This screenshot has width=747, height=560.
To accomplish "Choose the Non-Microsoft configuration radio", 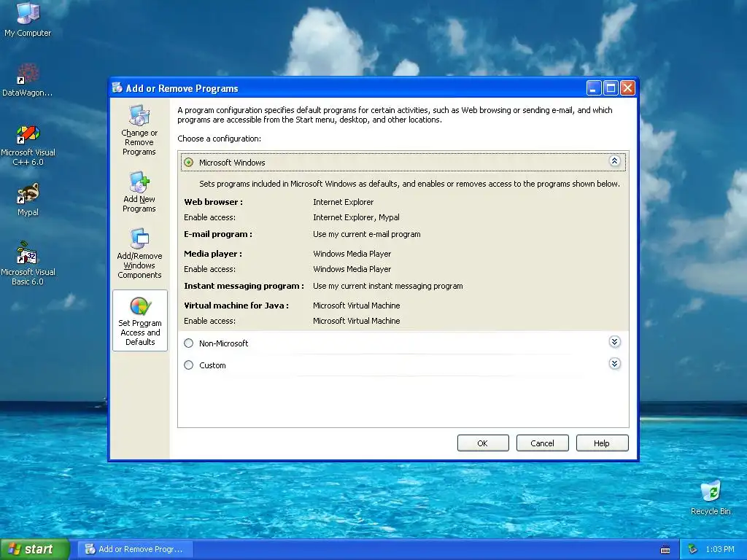I will coord(189,343).
